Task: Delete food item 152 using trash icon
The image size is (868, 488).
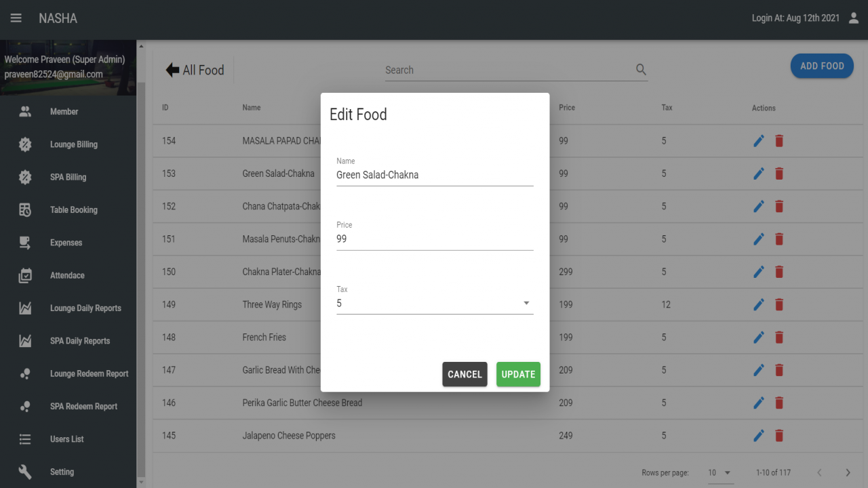Action: 779,206
